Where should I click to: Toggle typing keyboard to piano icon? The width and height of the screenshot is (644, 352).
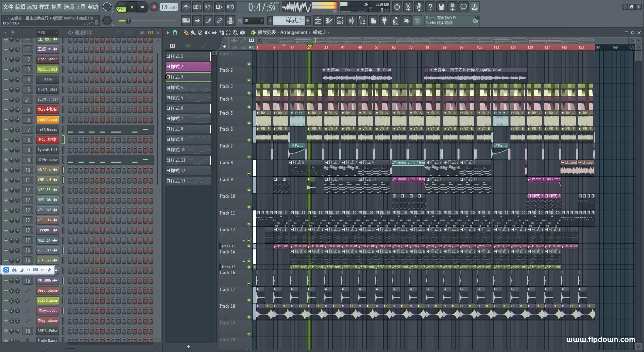tap(186, 21)
